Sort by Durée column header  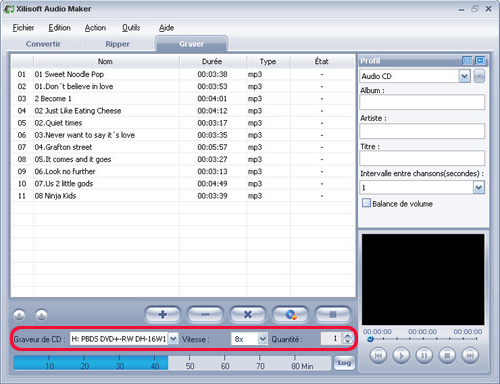pyautogui.click(x=213, y=61)
